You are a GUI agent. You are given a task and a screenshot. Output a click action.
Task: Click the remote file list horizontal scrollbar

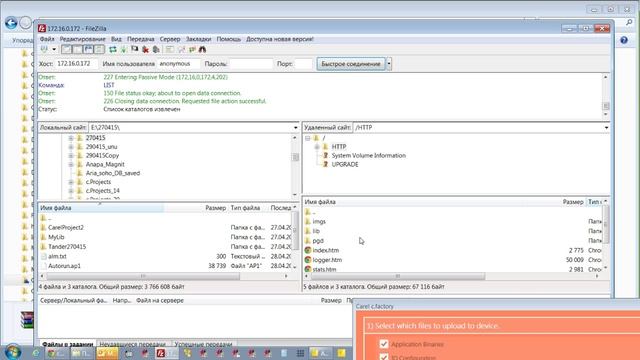398,276
